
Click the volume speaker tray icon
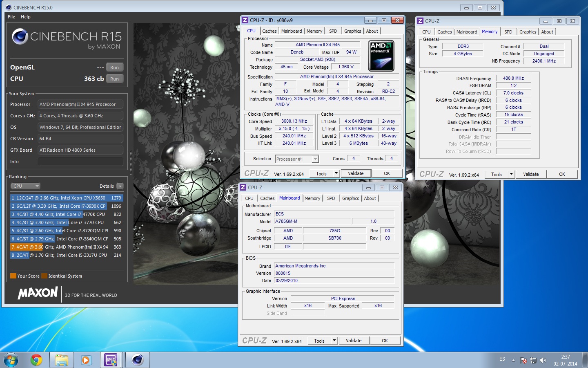pyautogui.click(x=543, y=360)
